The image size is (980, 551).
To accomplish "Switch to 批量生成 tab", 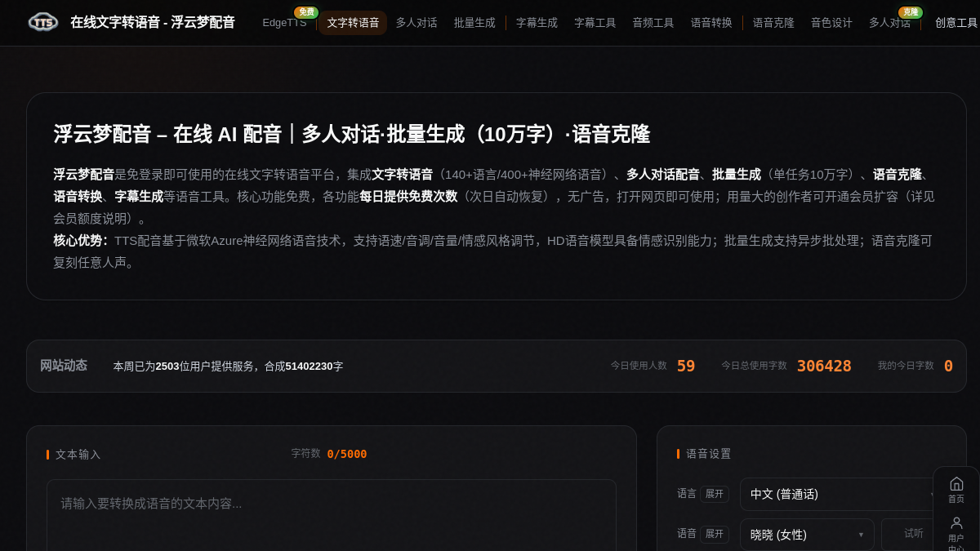I will (x=474, y=23).
